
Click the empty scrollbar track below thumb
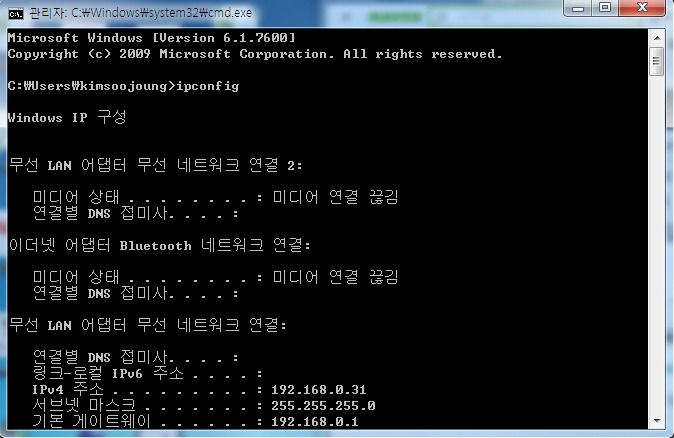pos(657,245)
